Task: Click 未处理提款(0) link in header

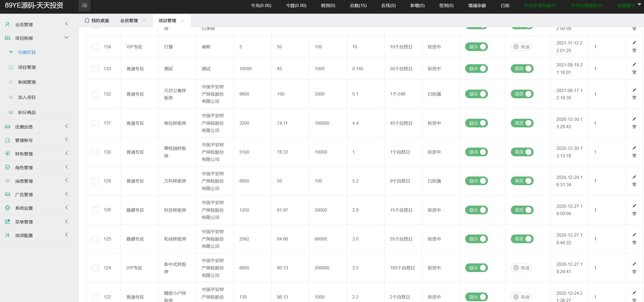Action: pyautogui.click(x=587, y=5)
